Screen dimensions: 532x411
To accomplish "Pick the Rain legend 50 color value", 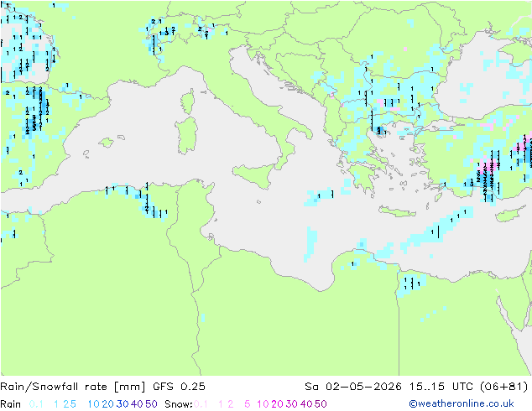I will click(151, 404).
